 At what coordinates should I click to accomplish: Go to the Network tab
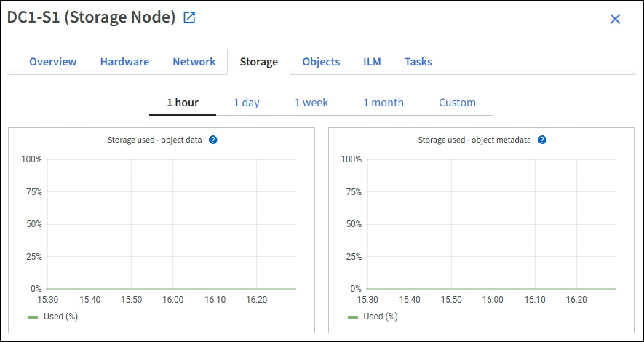point(194,62)
